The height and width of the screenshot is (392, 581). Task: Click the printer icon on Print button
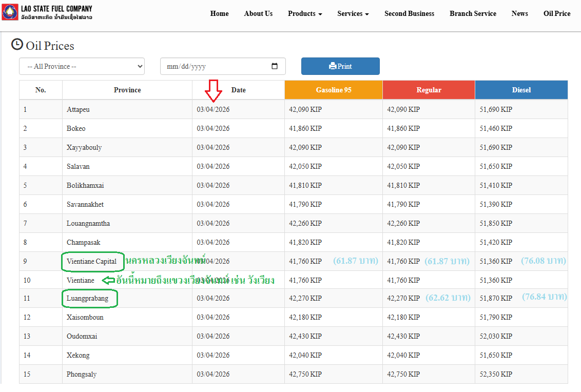(333, 66)
